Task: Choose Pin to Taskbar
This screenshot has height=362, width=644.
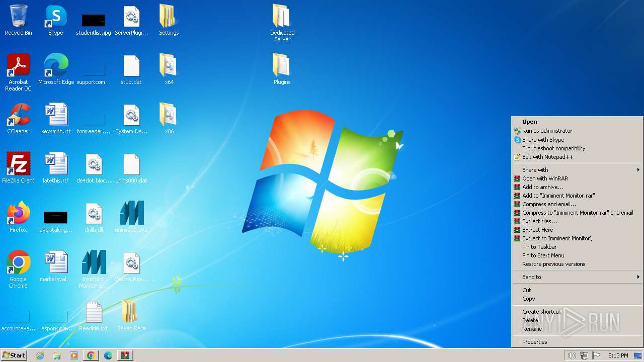Action: (x=577, y=247)
